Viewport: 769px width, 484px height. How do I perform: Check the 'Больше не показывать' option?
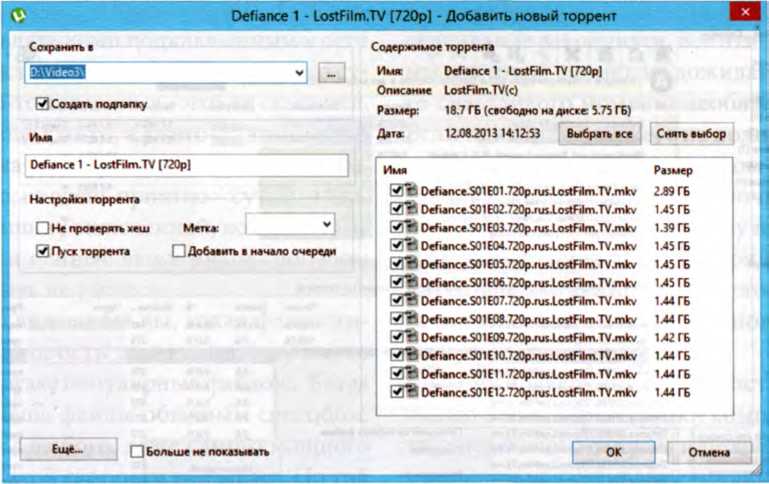[x=137, y=452]
